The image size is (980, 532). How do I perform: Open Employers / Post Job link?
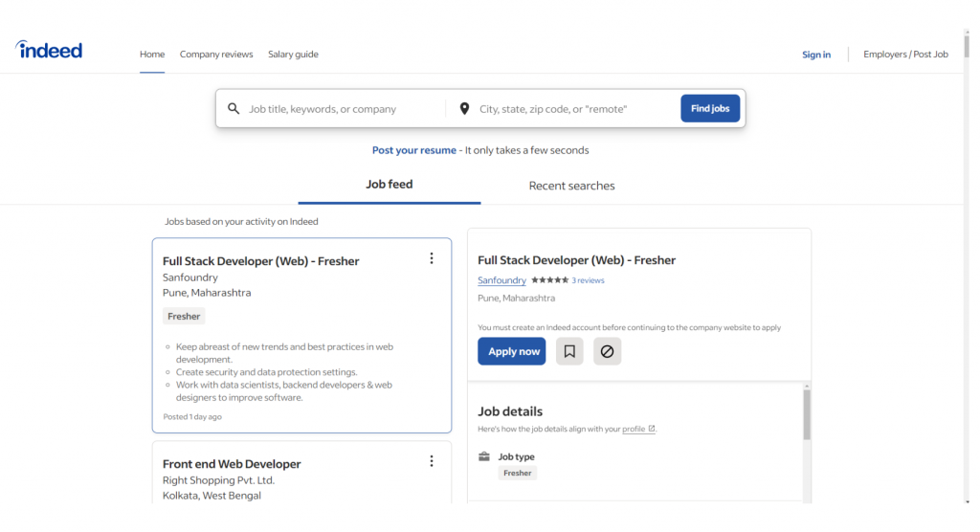[905, 55]
